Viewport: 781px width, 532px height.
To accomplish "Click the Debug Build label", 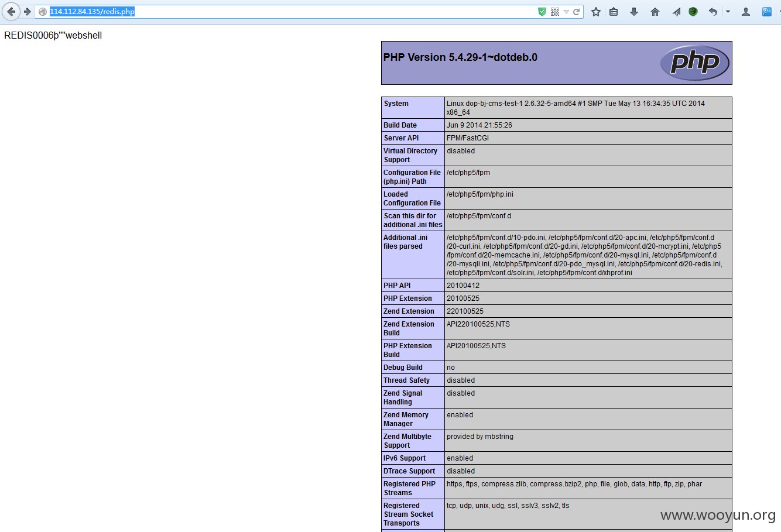I will click(x=403, y=368).
